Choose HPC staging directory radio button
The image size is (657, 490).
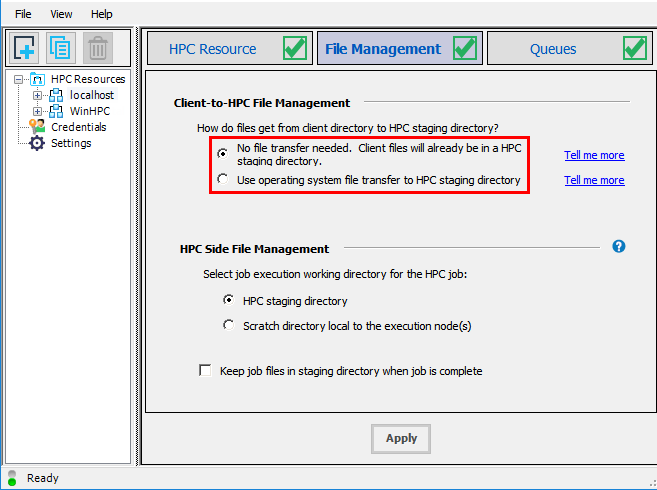228,300
